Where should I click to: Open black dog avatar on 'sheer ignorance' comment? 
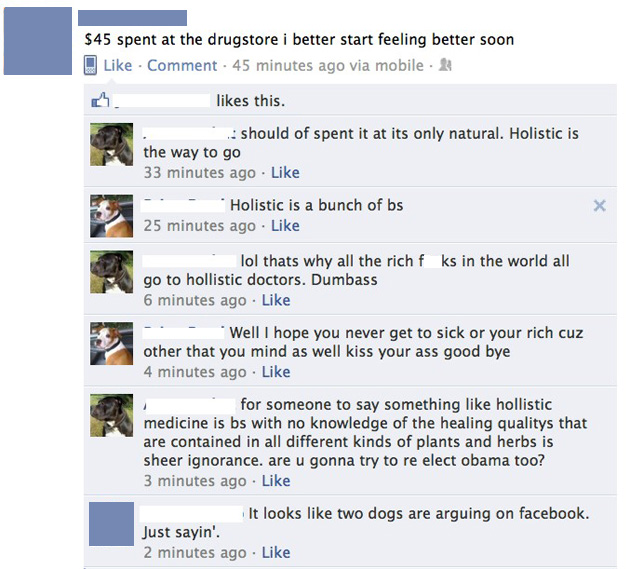click(111, 415)
